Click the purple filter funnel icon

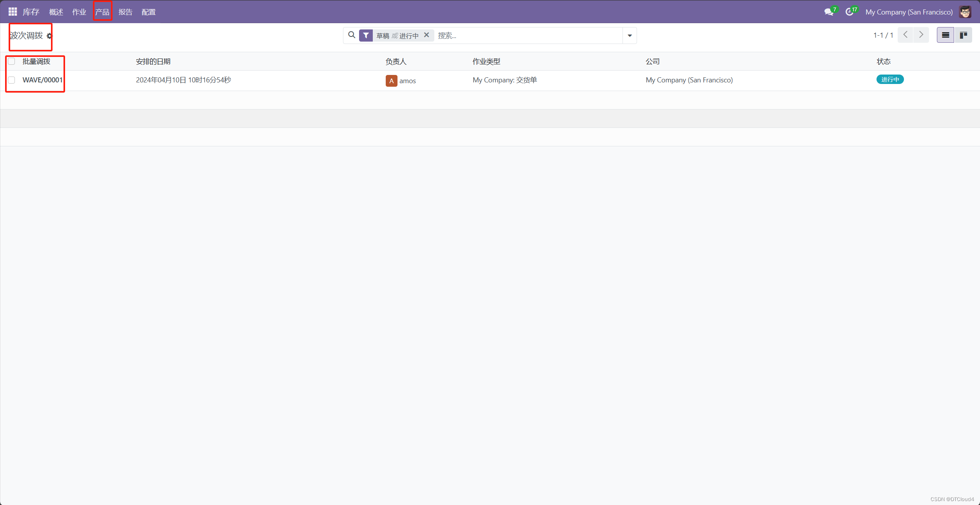pyautogui.click(x=366, y=35)
